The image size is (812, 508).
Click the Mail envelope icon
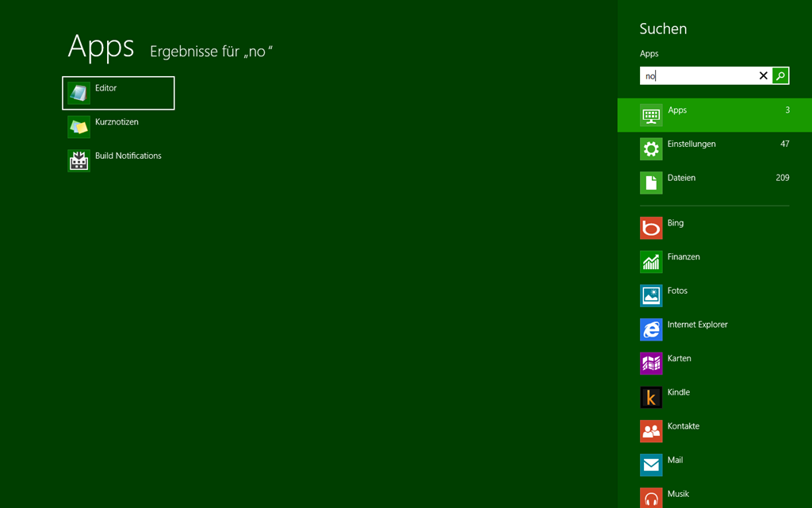[x=651, y=465]
